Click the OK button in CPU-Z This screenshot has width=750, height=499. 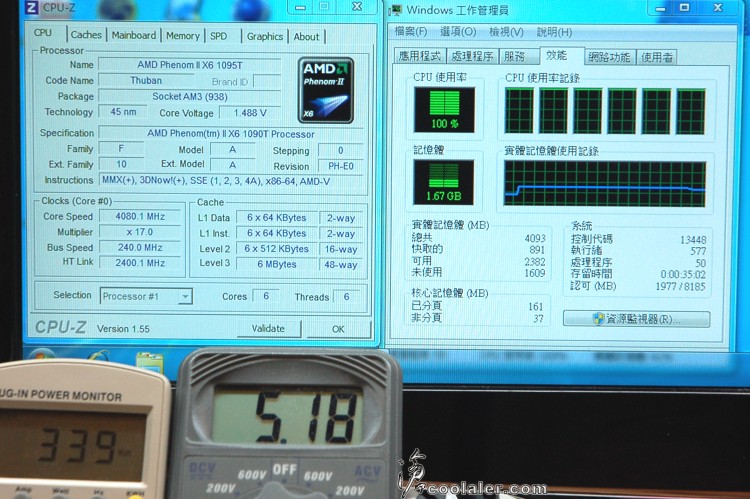pos(338,329)
